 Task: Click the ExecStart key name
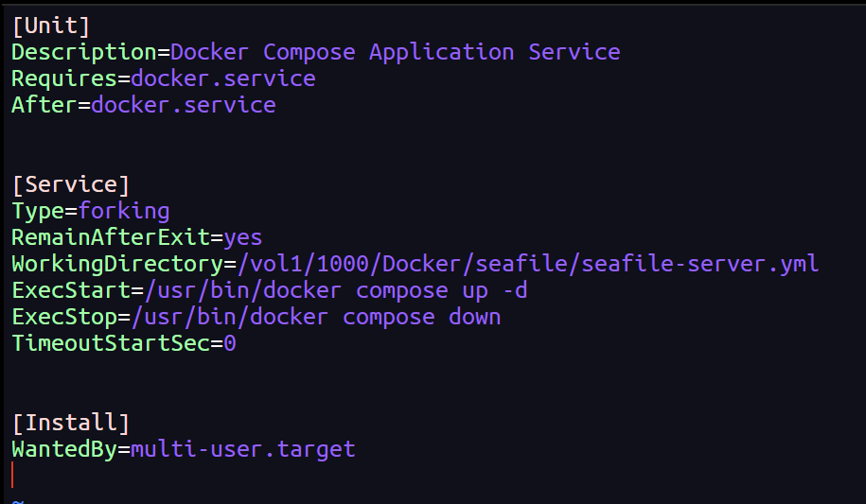tap(71, 290)
